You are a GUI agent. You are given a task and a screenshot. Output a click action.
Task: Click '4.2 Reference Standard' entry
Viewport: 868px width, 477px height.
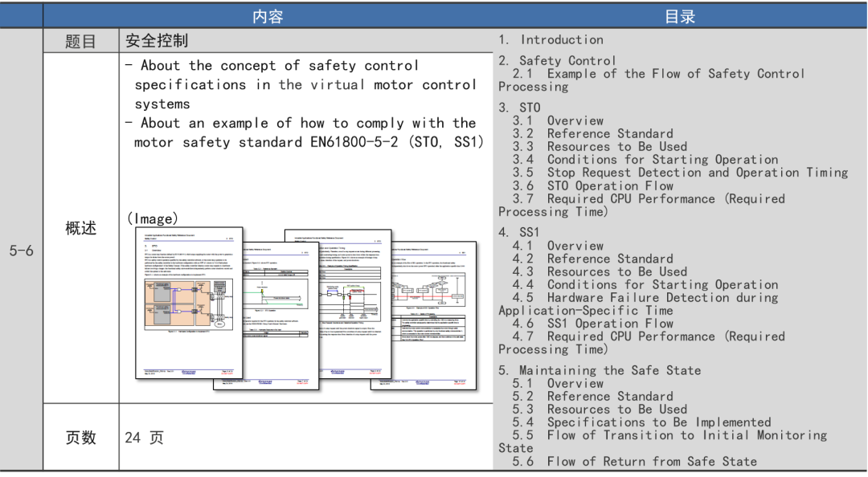tap(592, 259)
